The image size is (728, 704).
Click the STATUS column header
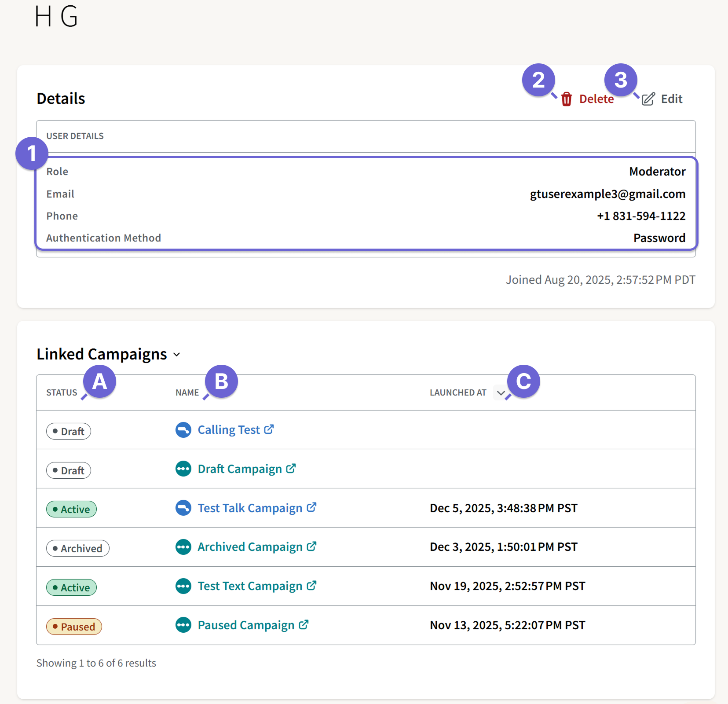[x=62, y=392]
